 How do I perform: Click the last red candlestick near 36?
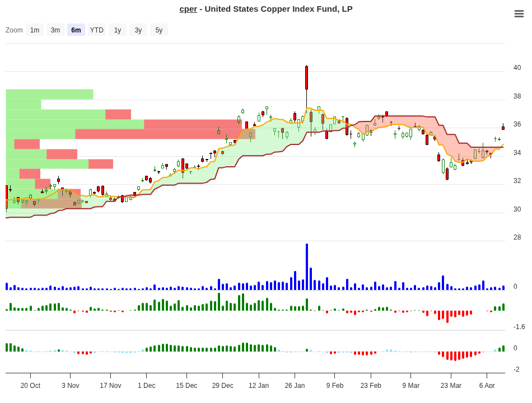click(503, 128)
